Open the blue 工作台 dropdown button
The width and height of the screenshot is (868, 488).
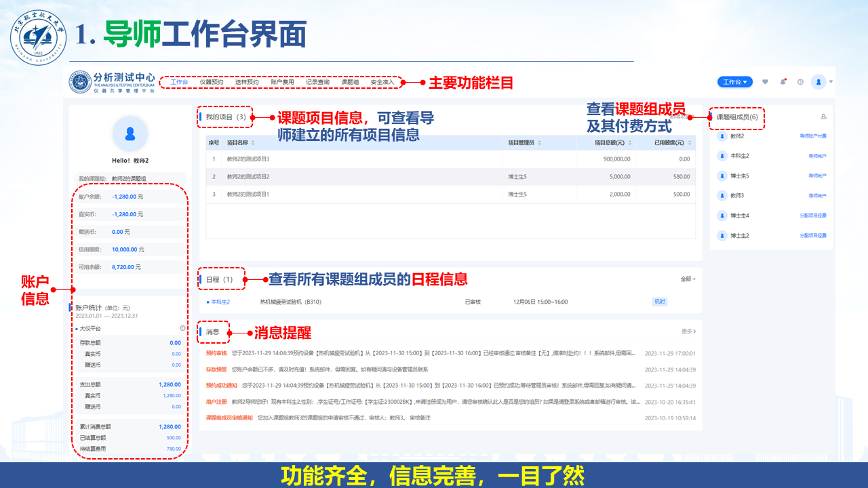tap(735, 82)
